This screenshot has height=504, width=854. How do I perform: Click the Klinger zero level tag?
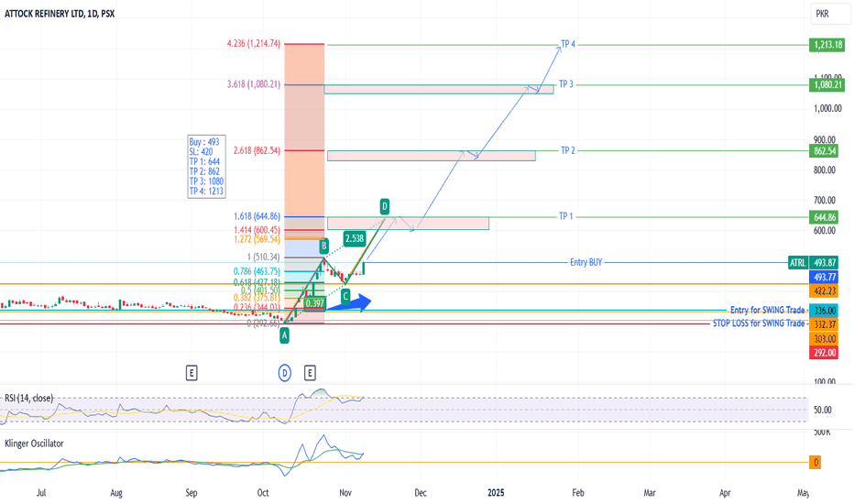816,463
